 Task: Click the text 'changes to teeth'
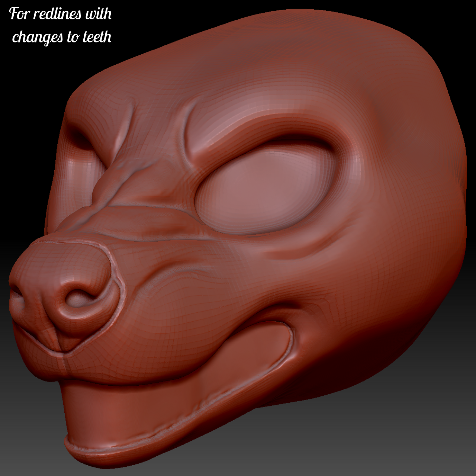pos(62,37)
